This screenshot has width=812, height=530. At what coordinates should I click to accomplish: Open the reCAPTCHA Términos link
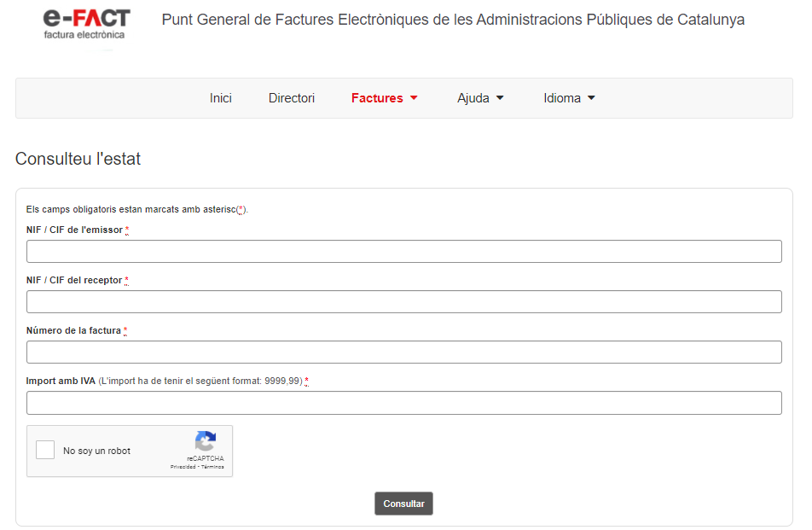(213, 467)
